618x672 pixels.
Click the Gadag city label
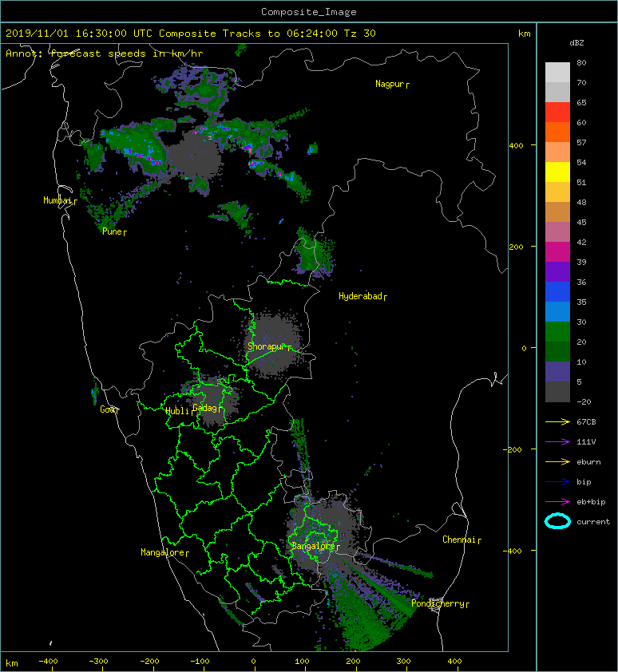(205, 408)
